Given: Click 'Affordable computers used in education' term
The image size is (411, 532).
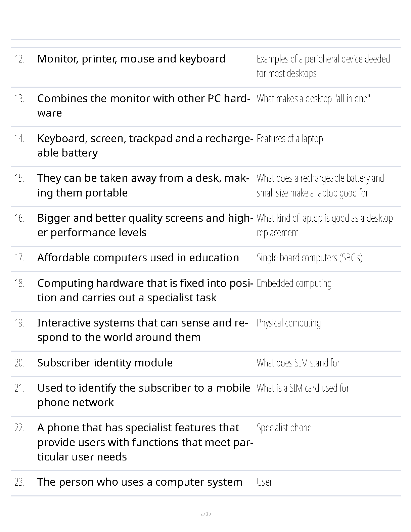Looking at the screenshot, I should pyautogui.click(x=138, y=258).
